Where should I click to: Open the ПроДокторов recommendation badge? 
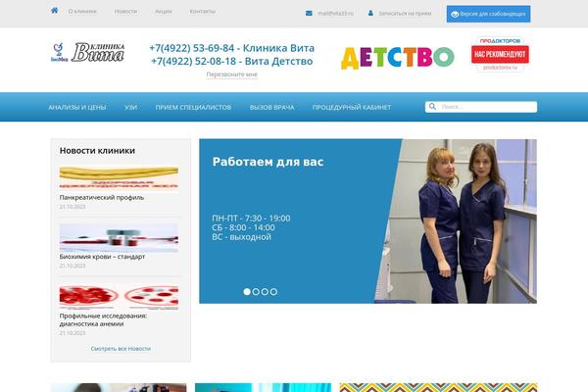[x=500, y=54]
